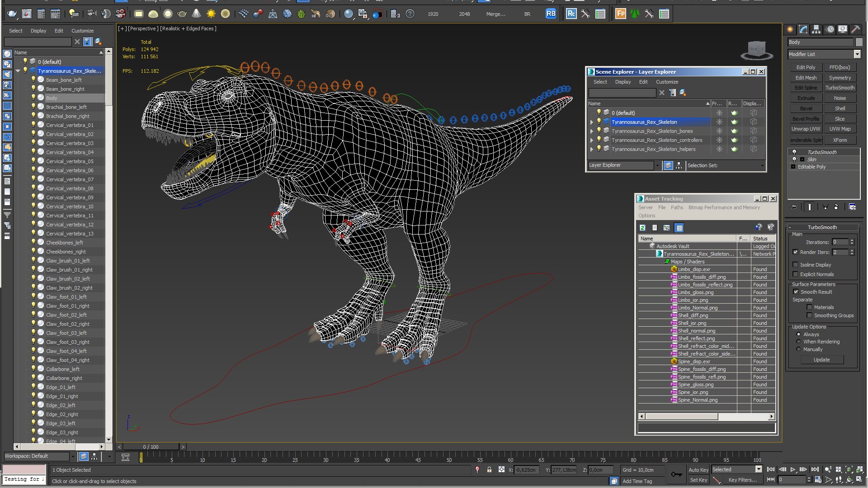The width and height of the screenshot is (868, 488).
Task: Toggle the TurboSmooth modifier lightbulb
Action: click(794, 152)
